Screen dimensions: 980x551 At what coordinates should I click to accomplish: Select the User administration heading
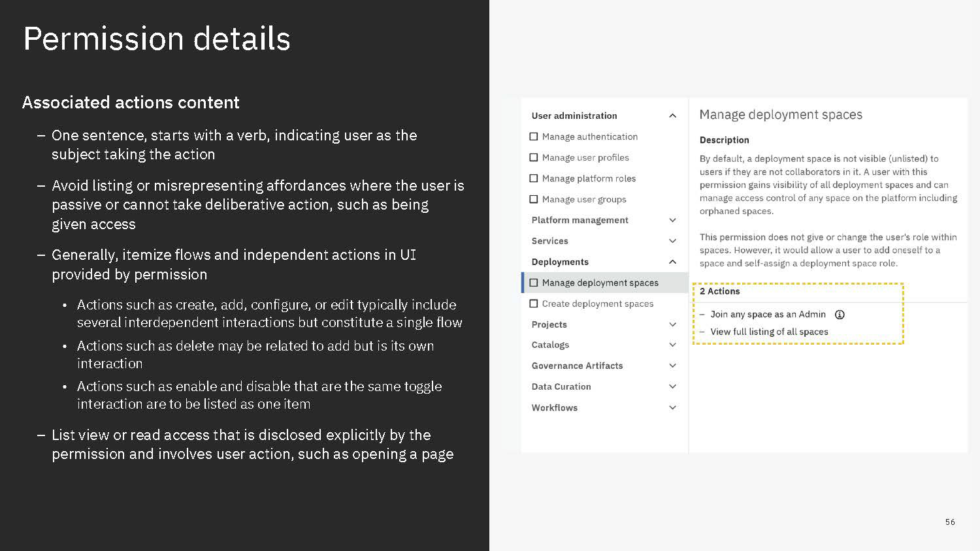(x=574, y=116)
